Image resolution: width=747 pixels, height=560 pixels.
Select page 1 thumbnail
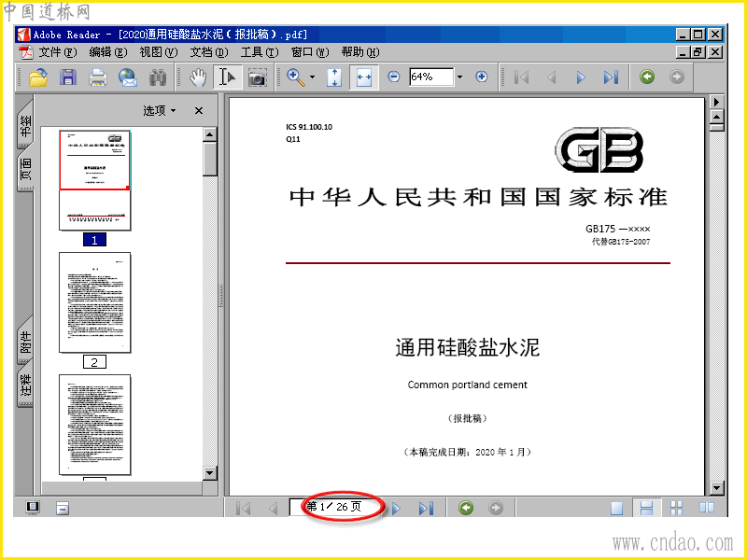click(95, 180)
